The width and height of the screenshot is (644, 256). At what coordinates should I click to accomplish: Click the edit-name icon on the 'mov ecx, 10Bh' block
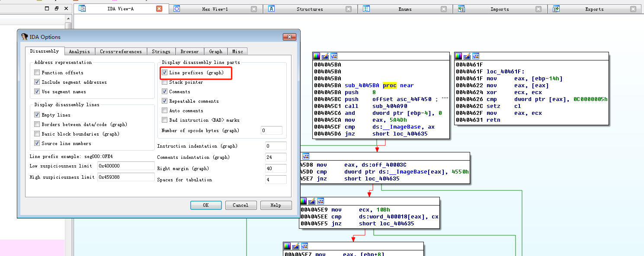312,201
